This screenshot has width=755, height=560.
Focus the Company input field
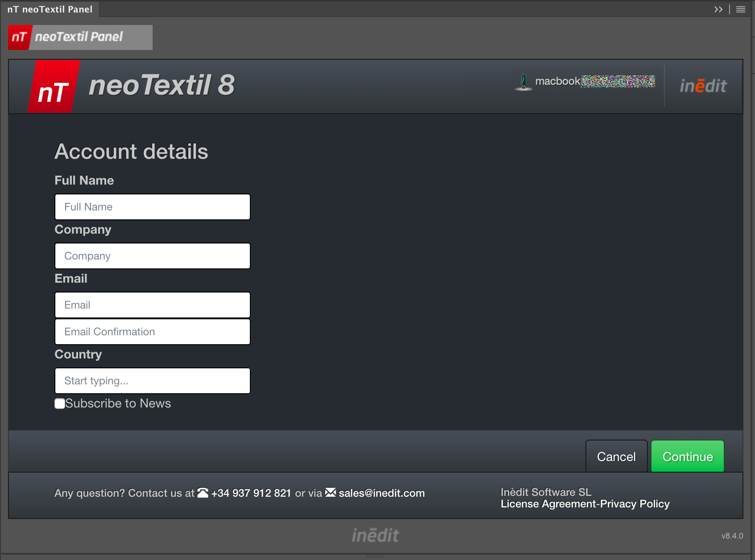153,256
